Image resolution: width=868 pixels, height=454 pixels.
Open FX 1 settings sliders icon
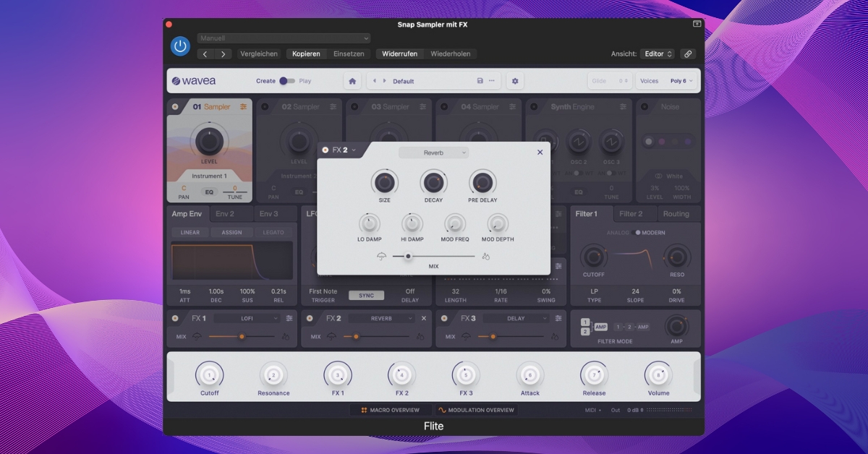(289, 318)
